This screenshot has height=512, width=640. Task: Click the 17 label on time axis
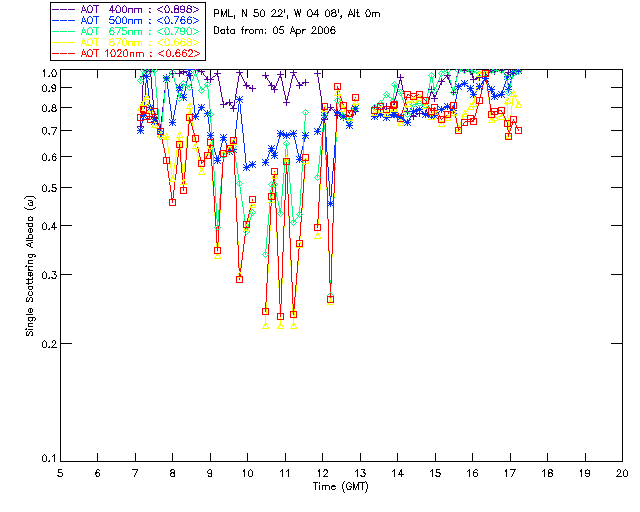(510, 473)
